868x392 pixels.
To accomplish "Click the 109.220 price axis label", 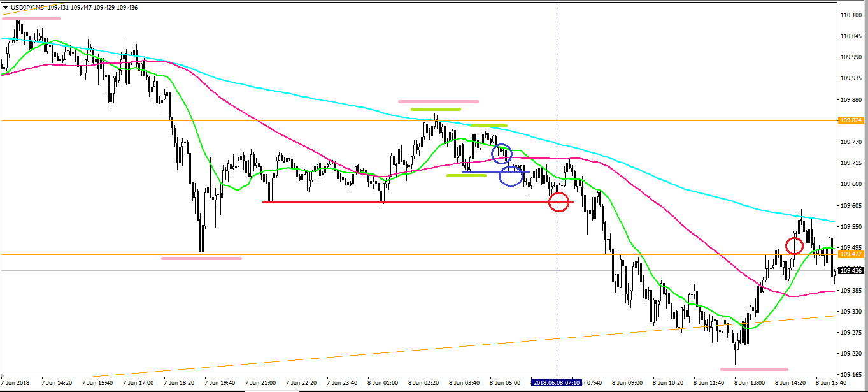I will (851, 353).
